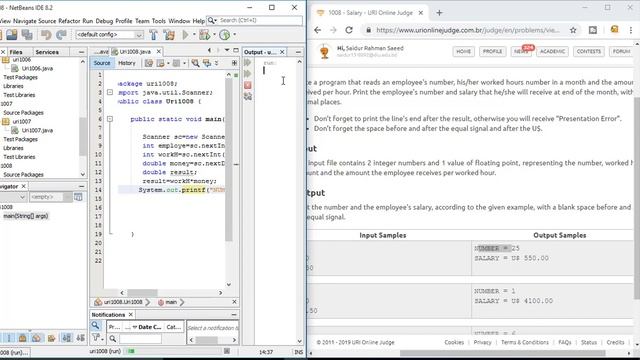Click the Re-run with different parameters icon
The width and height of the screenshot is (640, 360).
tap(247, 73)
